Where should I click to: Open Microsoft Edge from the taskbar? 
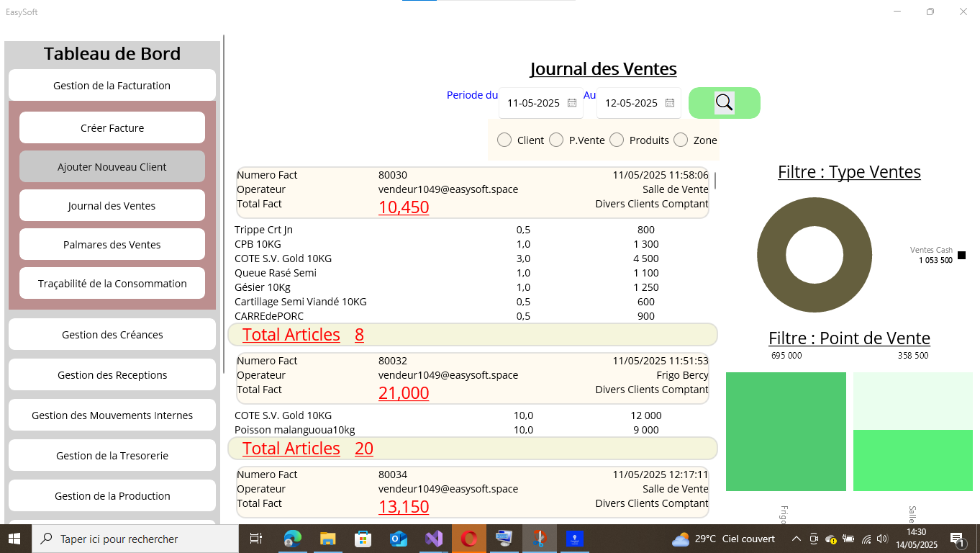tap(292, 539)
